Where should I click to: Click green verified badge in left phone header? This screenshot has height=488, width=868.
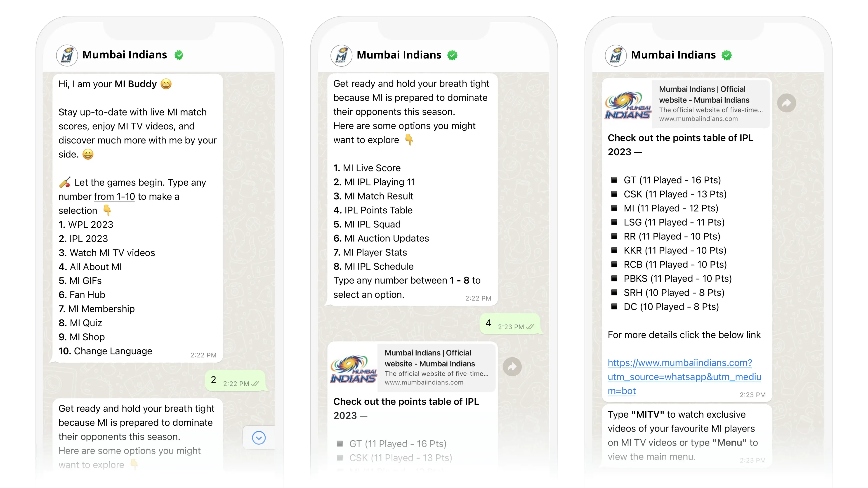pyautogui.click(x=179, y=55)
